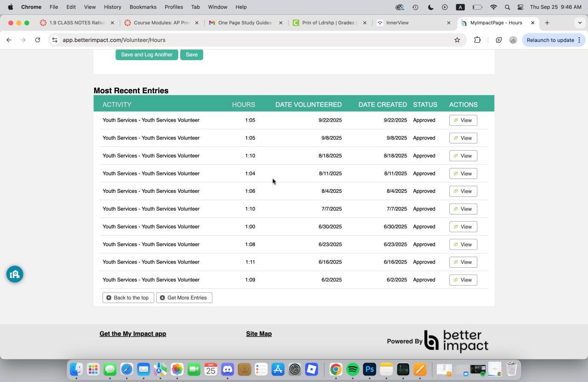Go forward in browser history

(23, 40)
